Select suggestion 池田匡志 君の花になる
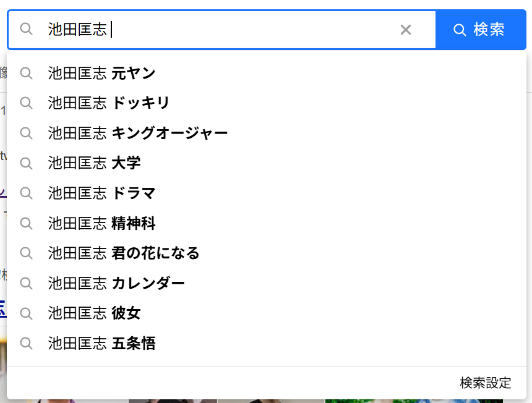The width and height of the screenshot is (532, 403). [x=267, y=253]
